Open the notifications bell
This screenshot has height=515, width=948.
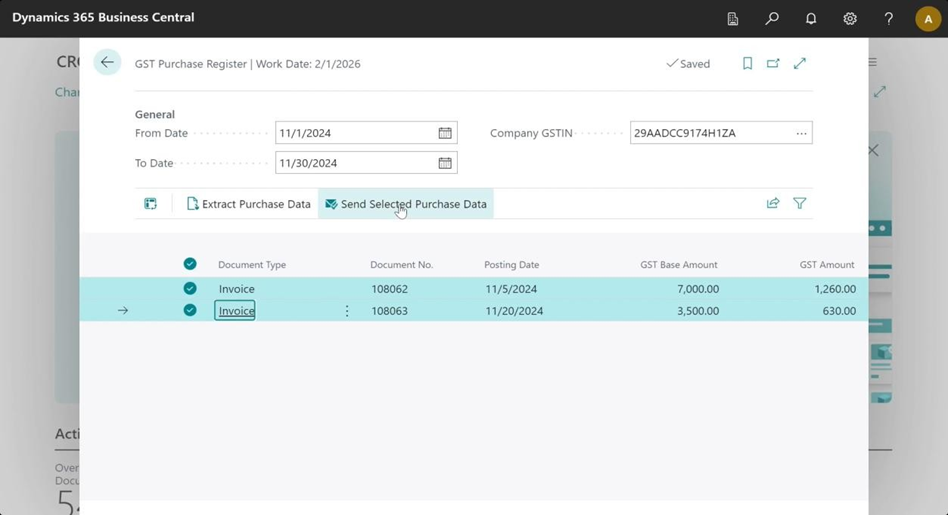pyautogui.click(x=811, y=18)
